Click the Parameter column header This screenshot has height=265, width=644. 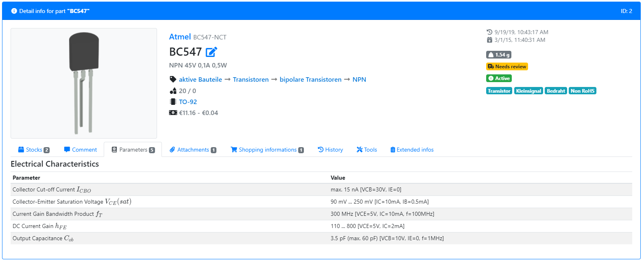click(x=26, y=178)
